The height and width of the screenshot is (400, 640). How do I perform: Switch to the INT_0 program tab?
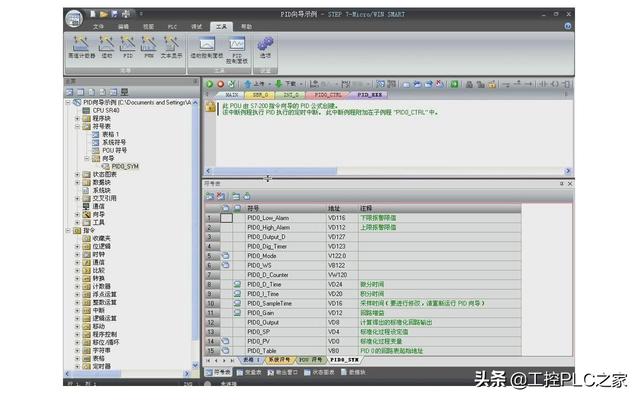[291, 95]
